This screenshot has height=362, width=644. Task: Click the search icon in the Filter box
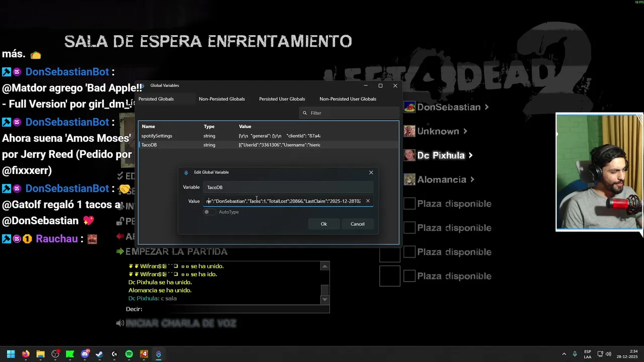[305, 113]
